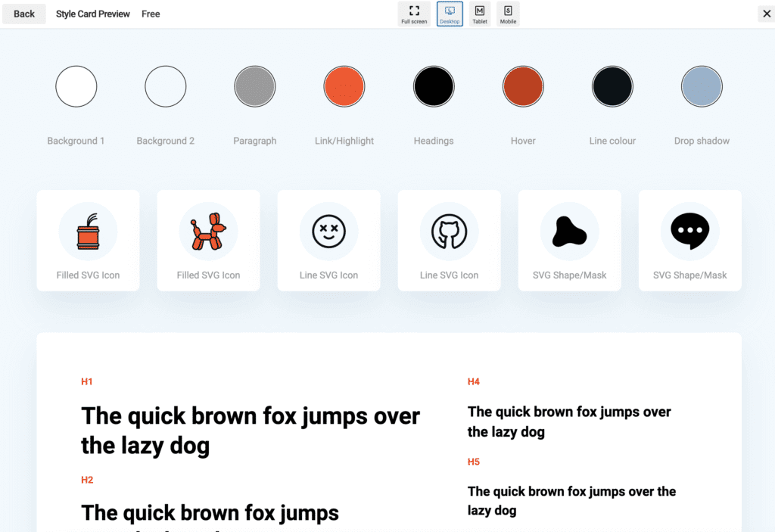Select the light blue Drop shadow swatch
Image resolution: width=775 pixels, height=532 pixels.
pos(702,86)
